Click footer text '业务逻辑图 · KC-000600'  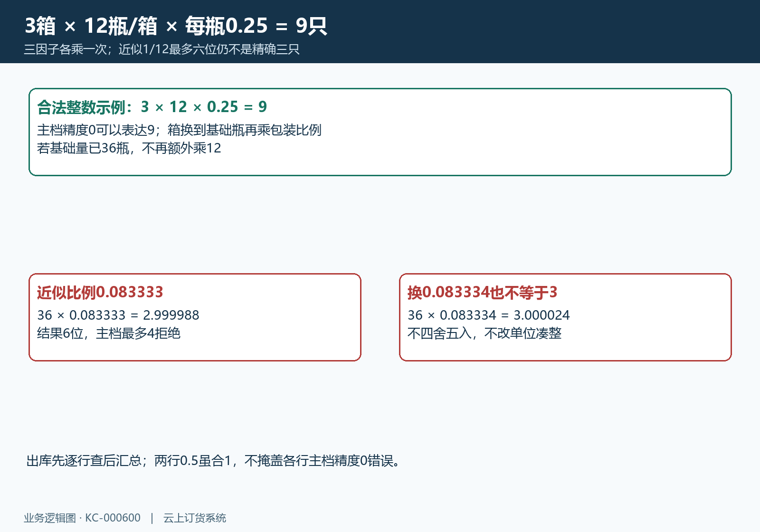coord(82,518)
